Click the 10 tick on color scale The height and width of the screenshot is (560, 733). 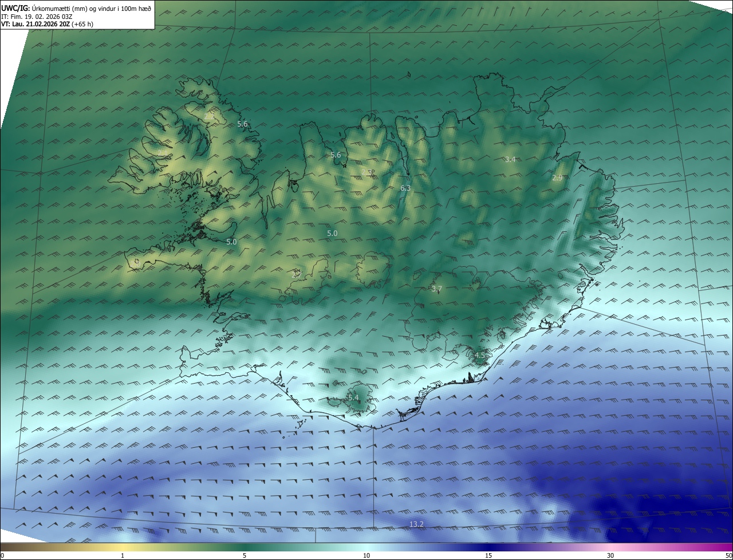pyautogui.click(x=366, y=556)
